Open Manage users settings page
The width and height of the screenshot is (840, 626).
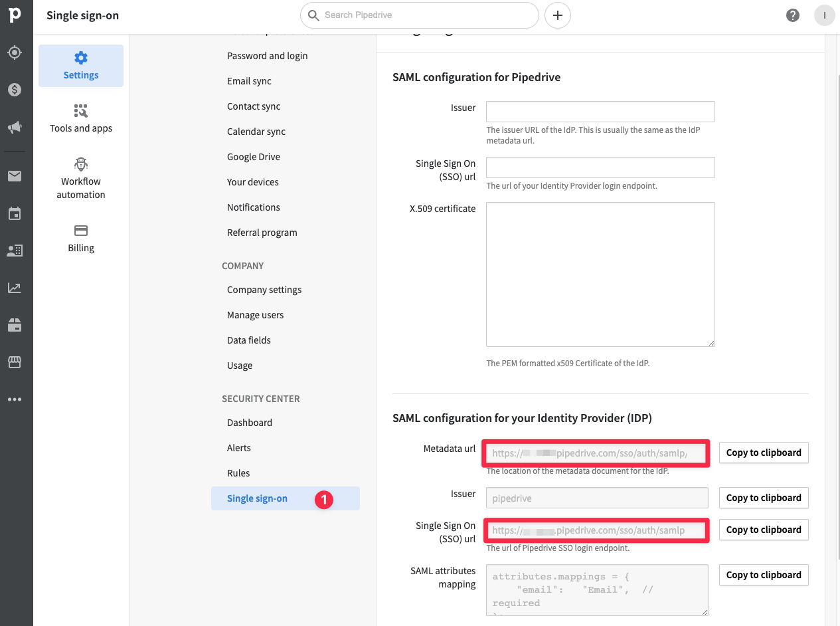click(x=255, y=315)
